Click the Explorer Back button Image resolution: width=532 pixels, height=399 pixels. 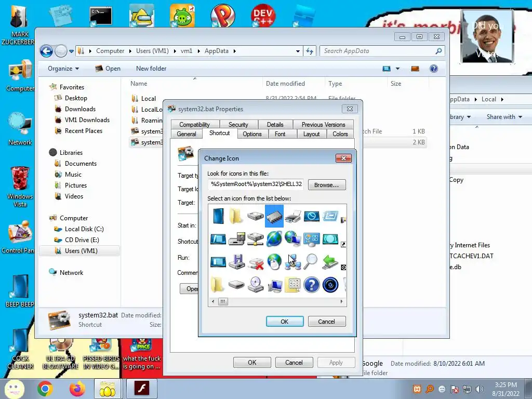point(46,51)
